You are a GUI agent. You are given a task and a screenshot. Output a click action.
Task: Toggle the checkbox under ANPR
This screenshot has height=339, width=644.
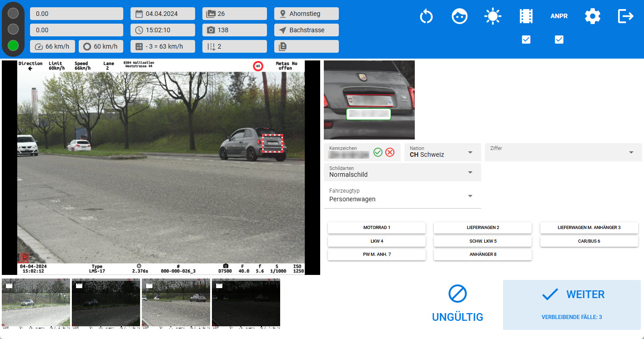pyautogui.click(x=559, y=40)
